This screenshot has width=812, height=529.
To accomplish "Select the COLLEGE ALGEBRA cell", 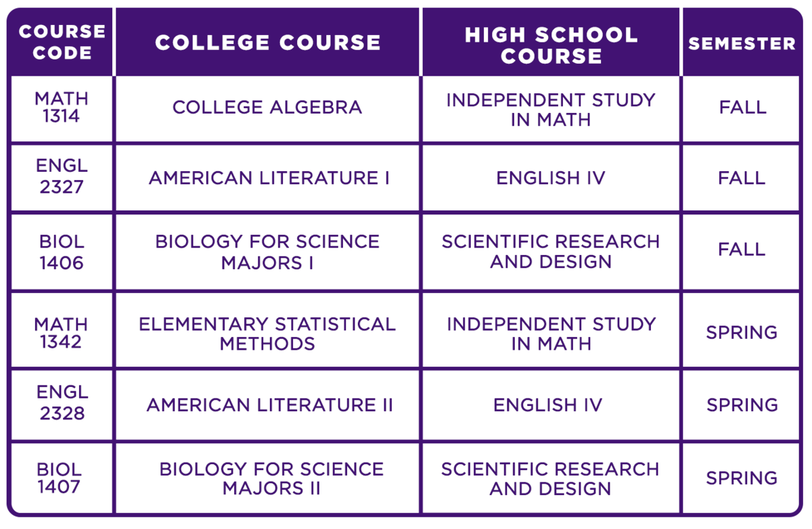I will pos(267,108).
